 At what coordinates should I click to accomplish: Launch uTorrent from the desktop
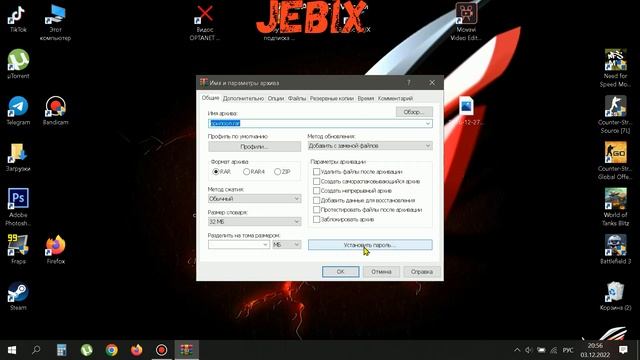pos(18,64)
